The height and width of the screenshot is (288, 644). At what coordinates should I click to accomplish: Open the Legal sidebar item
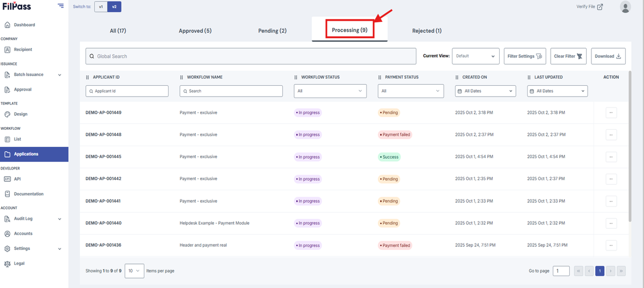19,264
